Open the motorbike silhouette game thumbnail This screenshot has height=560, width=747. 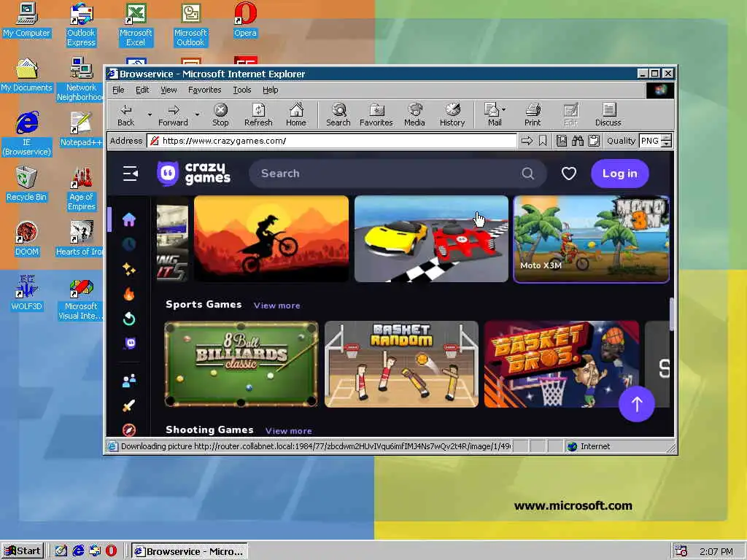(271, 238)
